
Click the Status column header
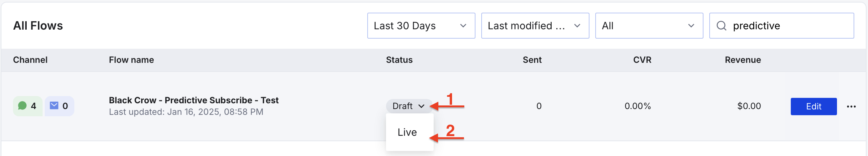point(399,60)
